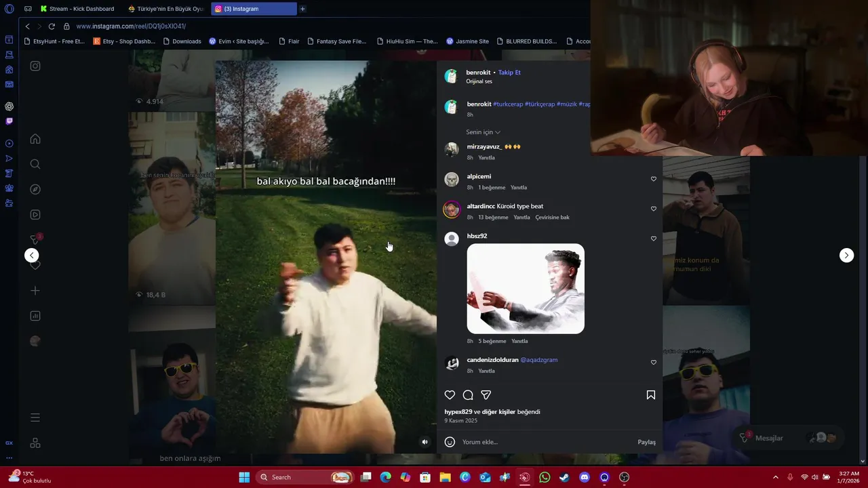Click the comment bubble icon under comments
The height and width of the screenshot is (488, 868).
coord(468,395)
